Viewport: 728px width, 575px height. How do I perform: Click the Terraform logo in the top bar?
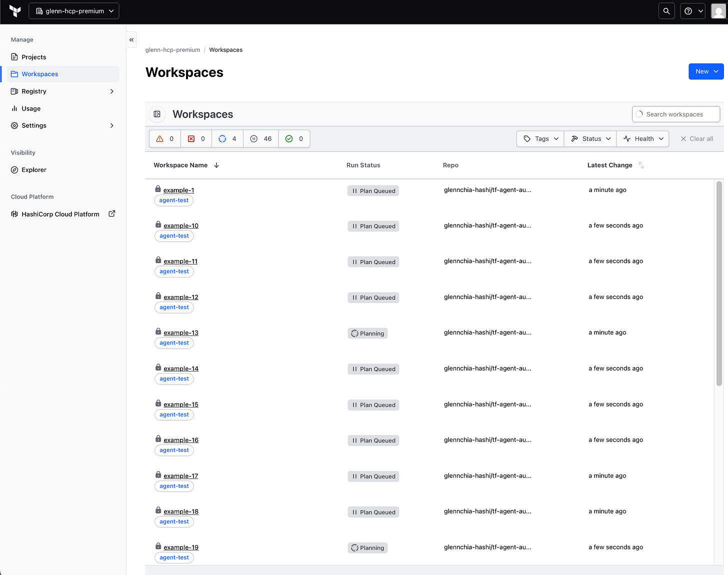(x=14, y=10)
